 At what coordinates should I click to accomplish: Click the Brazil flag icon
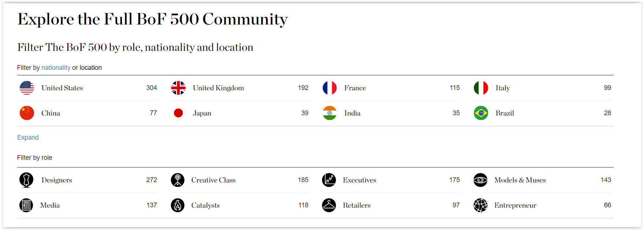tap(481, 113)
